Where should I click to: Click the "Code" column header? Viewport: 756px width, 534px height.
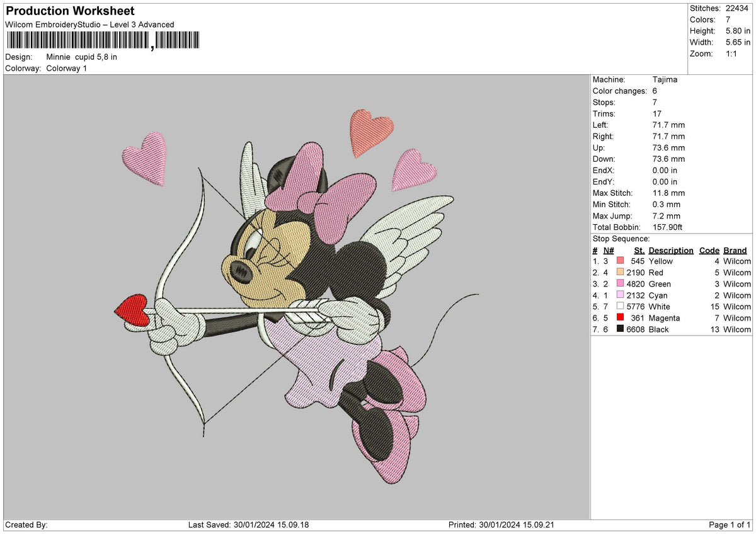[x=709, y=251]
